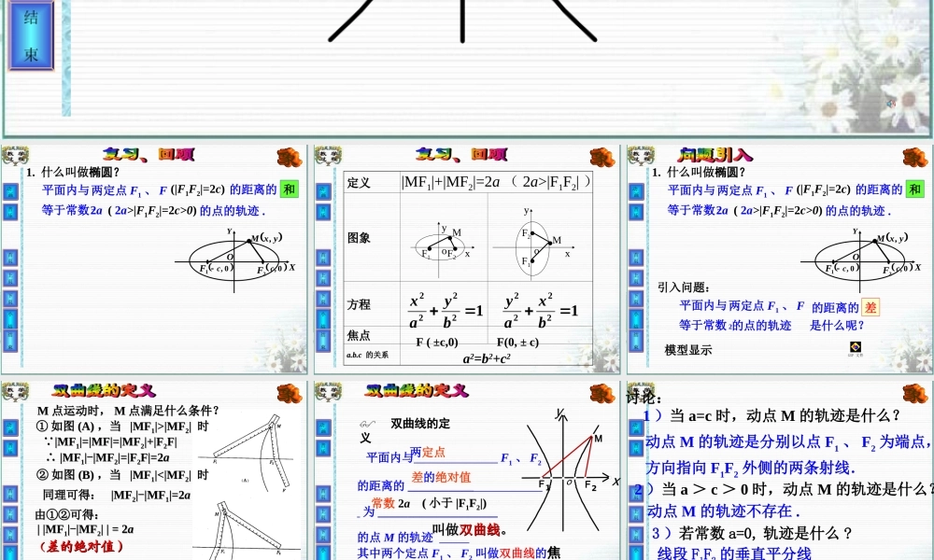The image size is (934, 560).
Task: Click the 教学过程 emblem on first 复习、回顾 slide
Action: (16, 156)
